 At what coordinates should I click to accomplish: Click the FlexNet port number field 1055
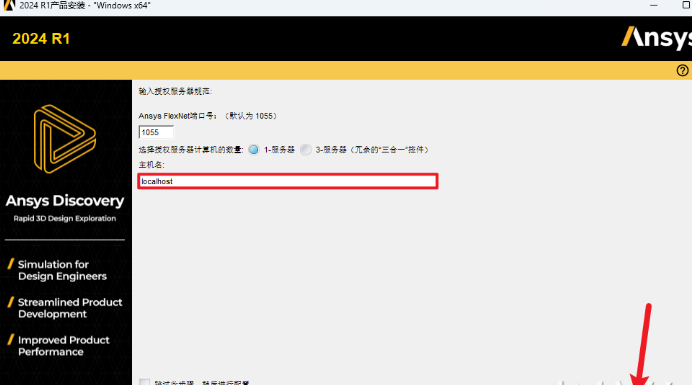pyautogui.click(x=156, y=132)
